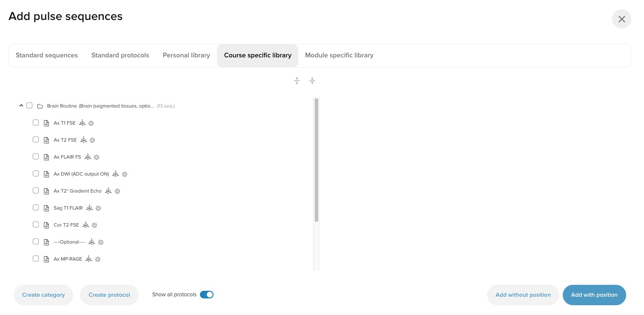
Task: Click the expand all icon above the list
Action: point(297,81)
